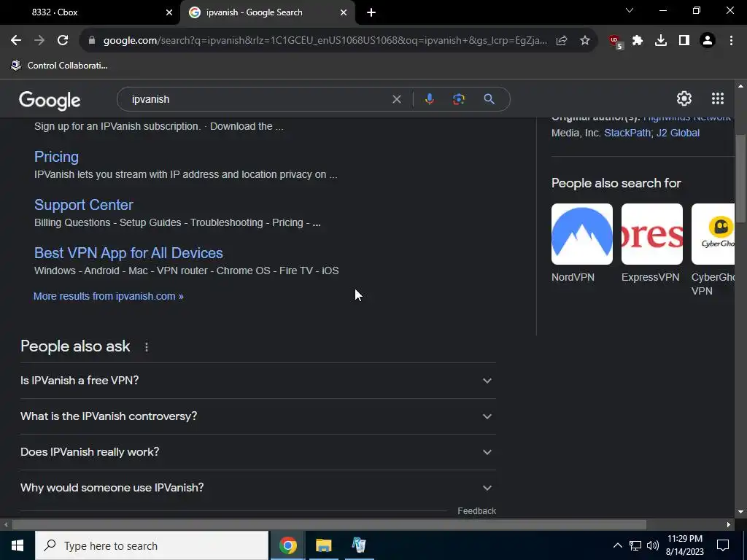Viewport: 747px width, 560px height.
Task: Open the Extensions puzzle icon
Action: pyautogui.click(x=638, y=41)
